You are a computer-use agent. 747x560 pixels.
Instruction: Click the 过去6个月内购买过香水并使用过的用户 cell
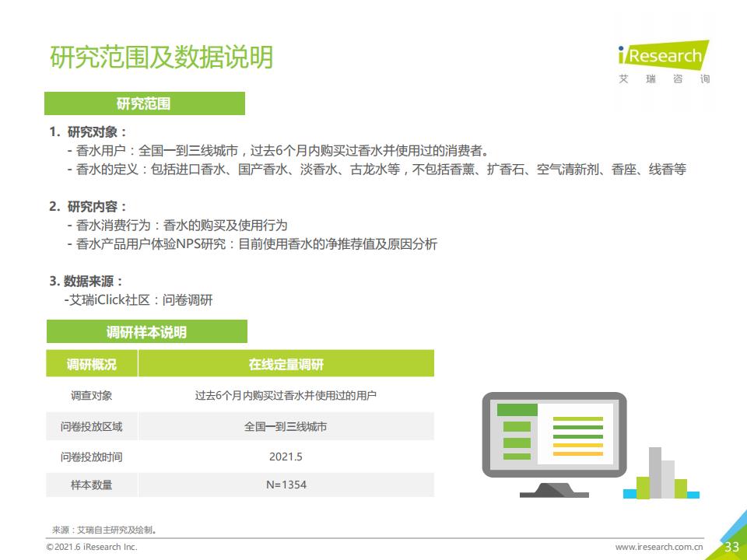[x=286, y=395]
